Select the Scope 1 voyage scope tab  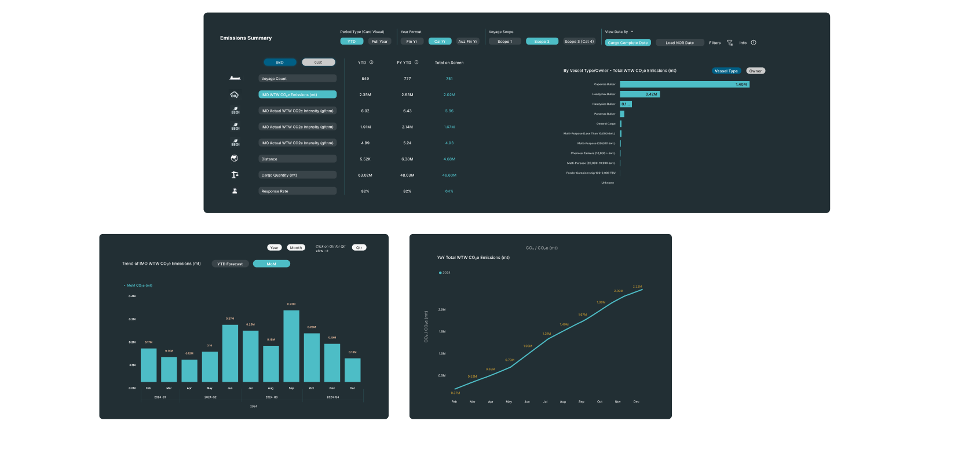coord(504,42)
